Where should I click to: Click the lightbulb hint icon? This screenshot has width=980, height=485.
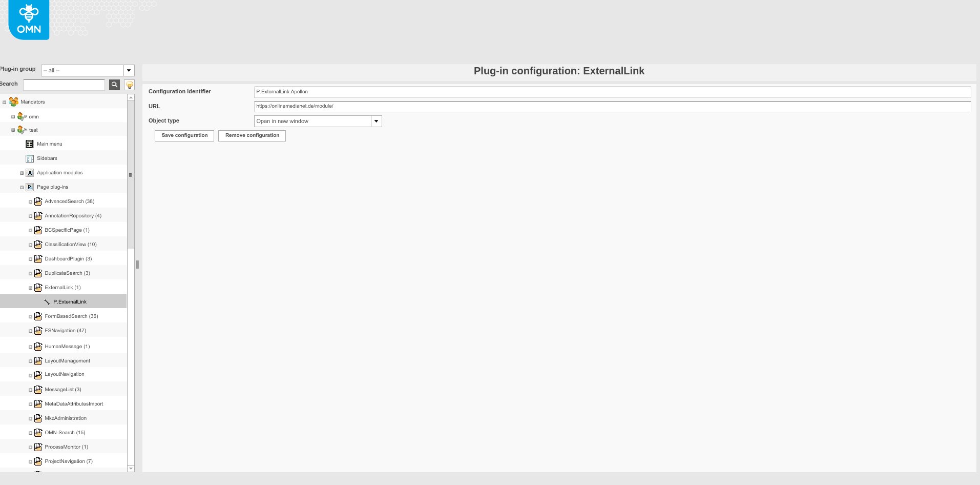coord(130,85)
